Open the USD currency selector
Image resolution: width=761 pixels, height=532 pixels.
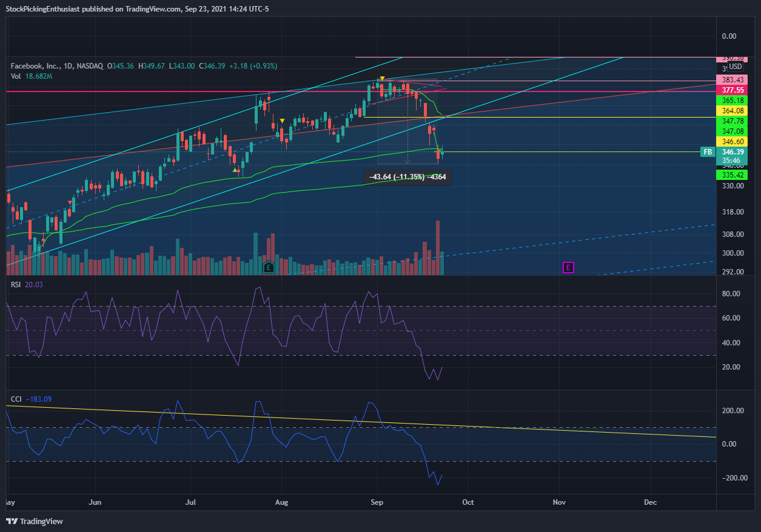pyautogui.click(x=736, y=67)
